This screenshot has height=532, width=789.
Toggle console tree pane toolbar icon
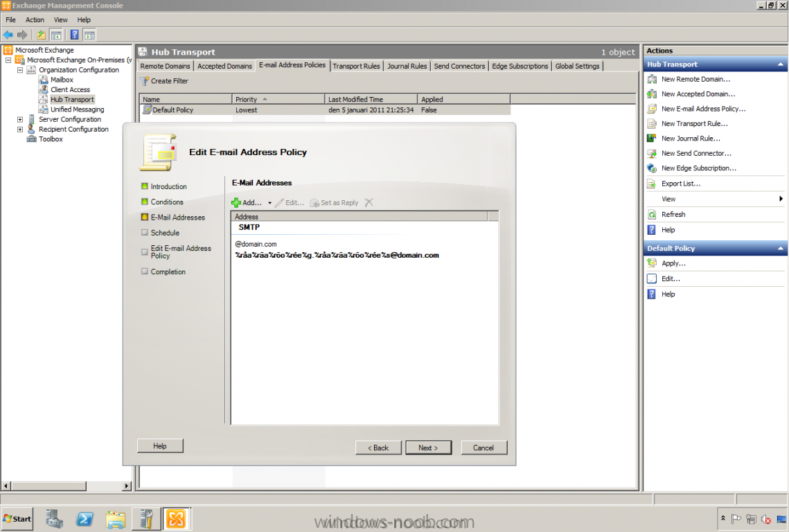(56, 35)
